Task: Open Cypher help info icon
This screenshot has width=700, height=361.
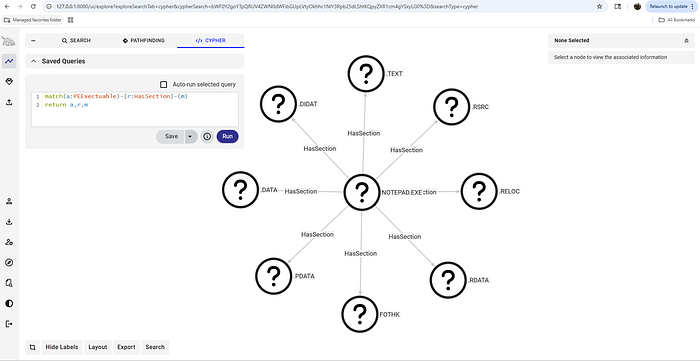Action: [x=207, y=137]
